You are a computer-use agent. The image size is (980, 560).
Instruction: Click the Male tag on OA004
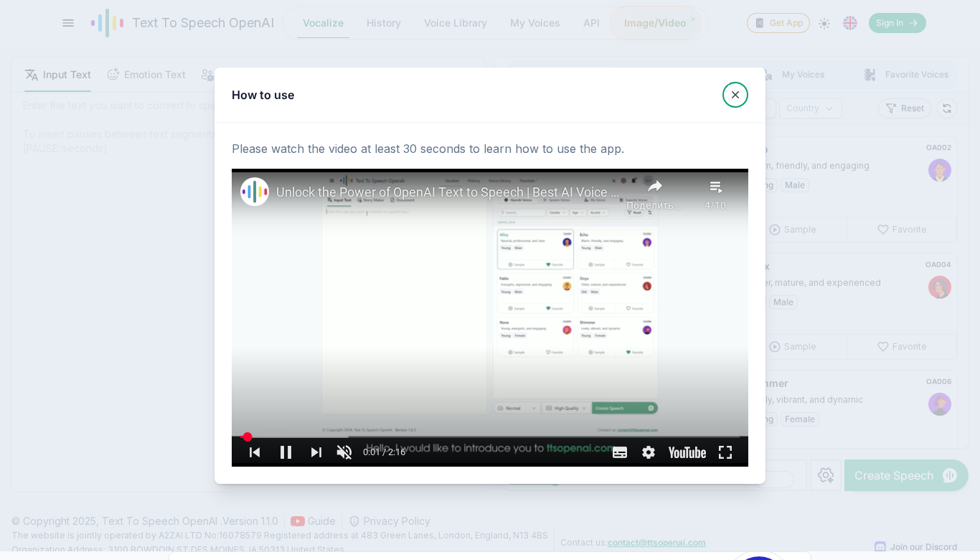tap(783, 302)
